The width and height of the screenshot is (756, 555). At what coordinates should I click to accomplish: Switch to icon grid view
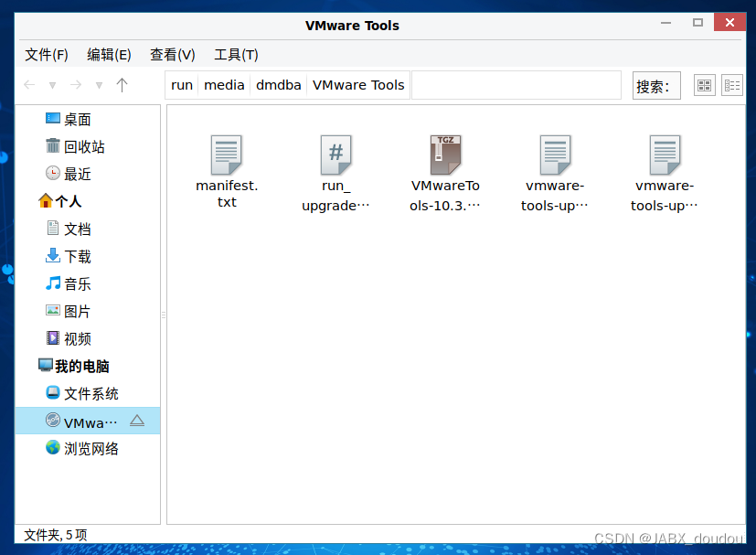705,85
